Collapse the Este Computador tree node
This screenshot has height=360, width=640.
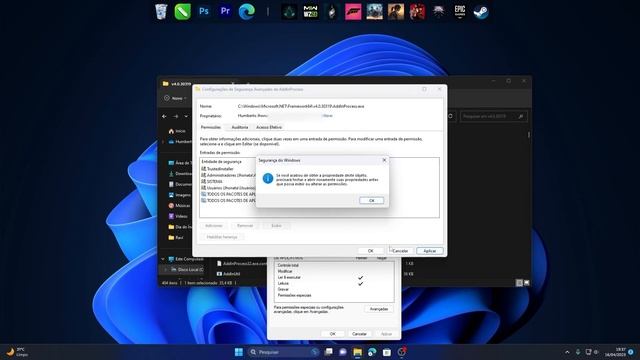(163, 259)
